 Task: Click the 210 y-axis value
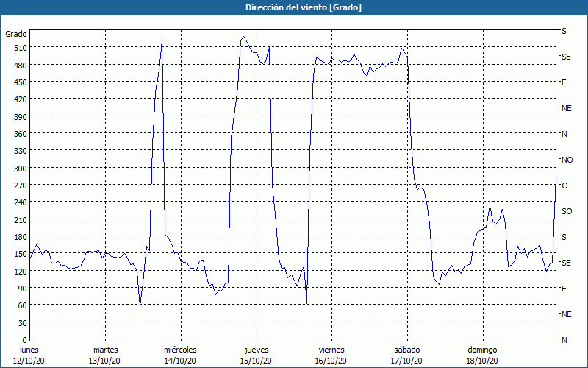(21, 219)
